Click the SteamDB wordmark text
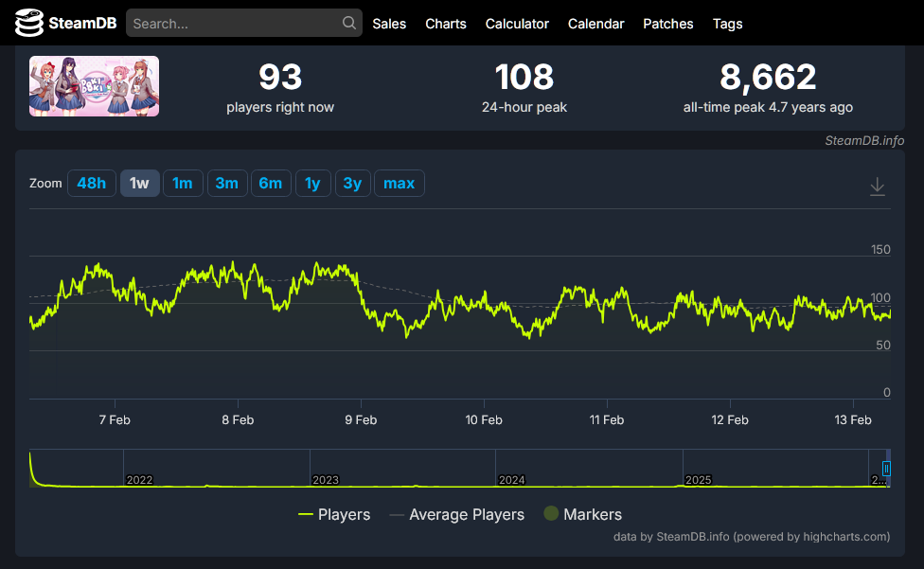Image resolution: width=924 pixels, height=569 pixels. 82,23
